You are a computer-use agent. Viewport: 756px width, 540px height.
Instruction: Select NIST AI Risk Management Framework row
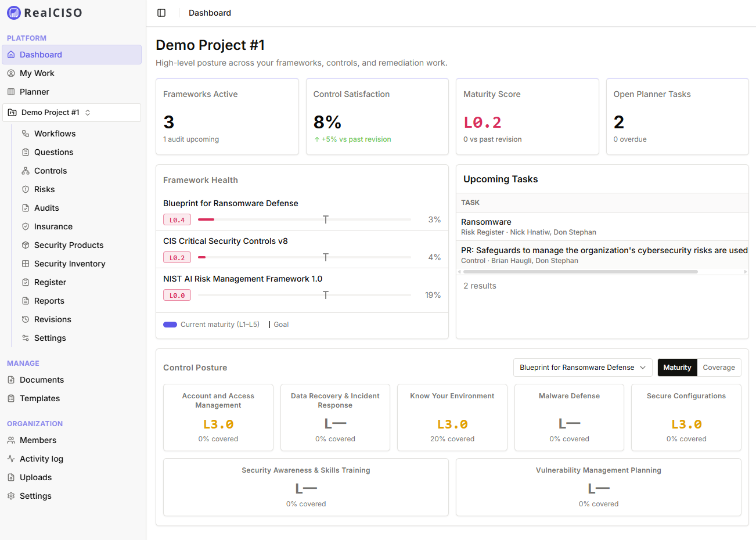(302, 287)
